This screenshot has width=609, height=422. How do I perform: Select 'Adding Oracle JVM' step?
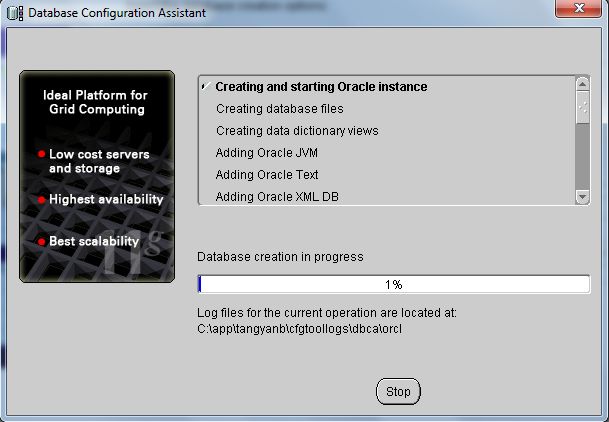tap(267, 153)
